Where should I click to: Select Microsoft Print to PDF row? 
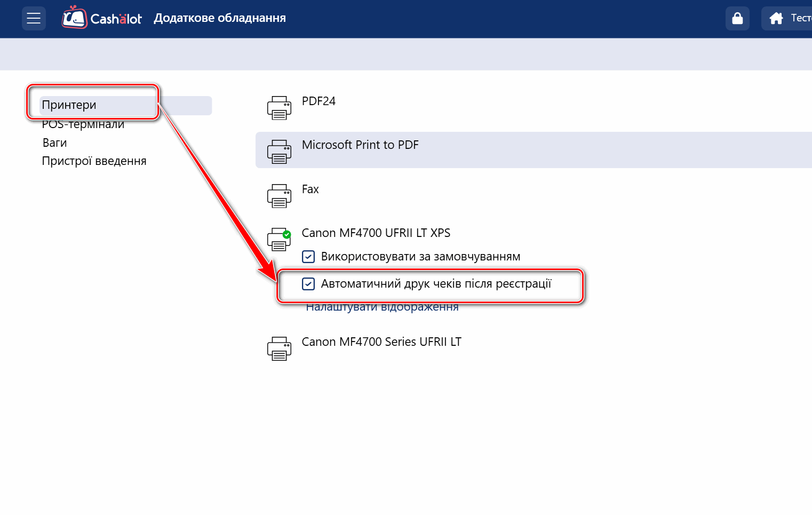(360, 145)
